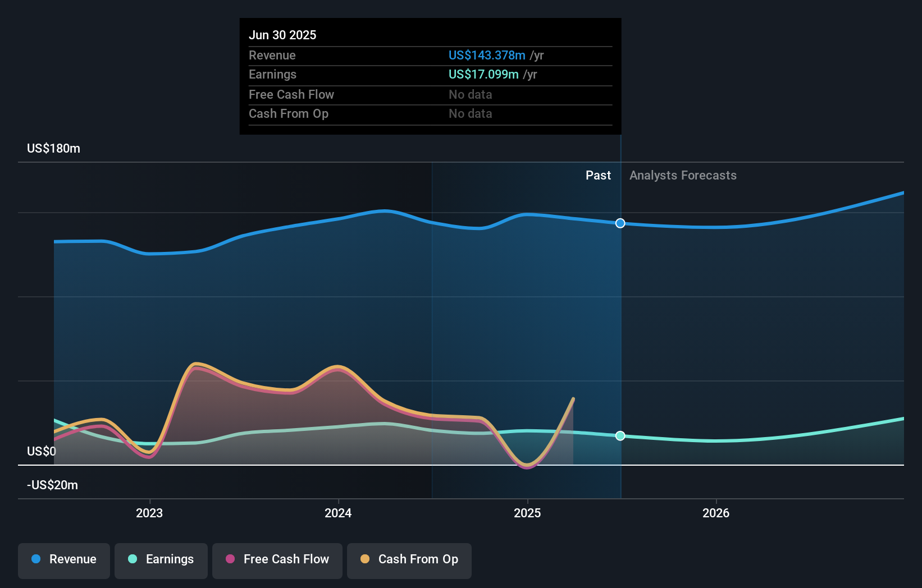Expand the Jun 30 2025 tooltip panel
Screen dimensions: 922x588
pos(430,76)
